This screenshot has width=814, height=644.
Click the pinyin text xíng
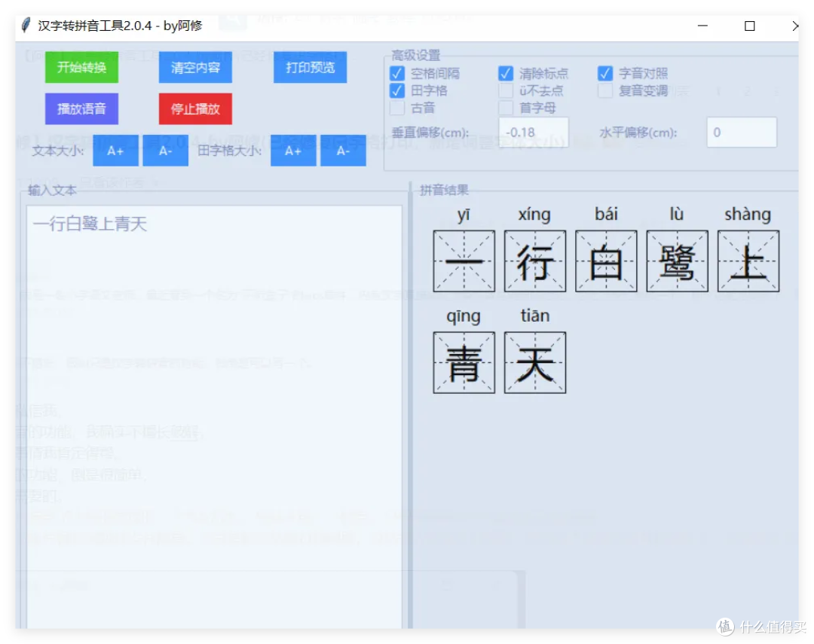(534, 215)
